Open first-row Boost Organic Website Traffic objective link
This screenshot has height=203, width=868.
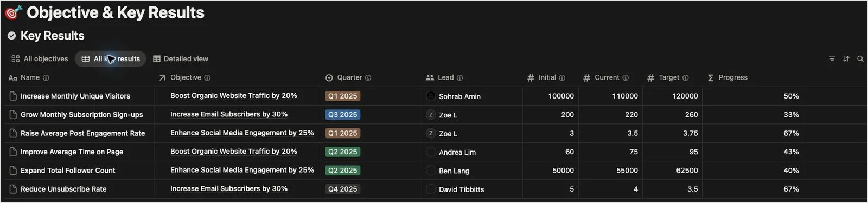click(x=234, y=96)
